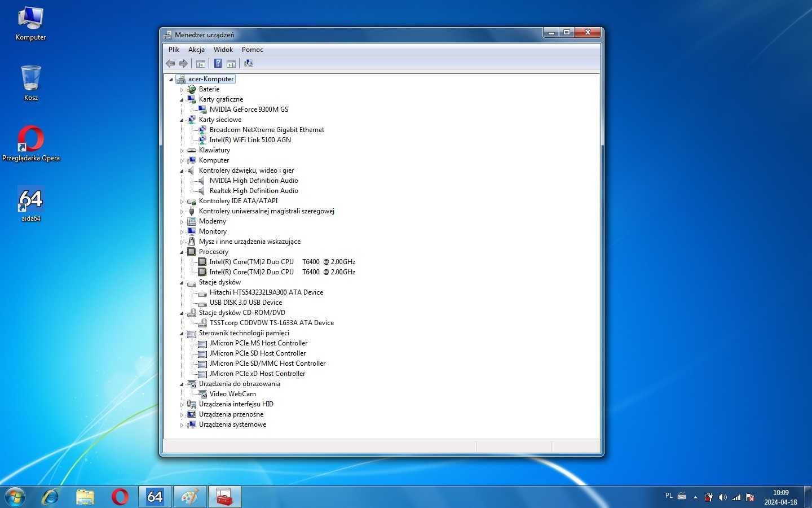Open the Akcja menu
812x508 pixels.
point(196,50)
